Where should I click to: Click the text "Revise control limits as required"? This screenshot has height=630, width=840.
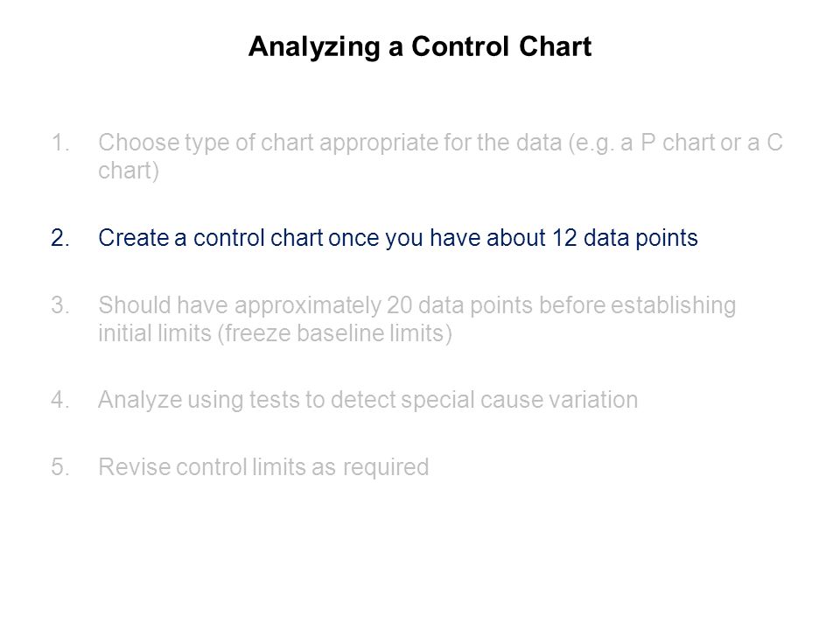(263, 467)
